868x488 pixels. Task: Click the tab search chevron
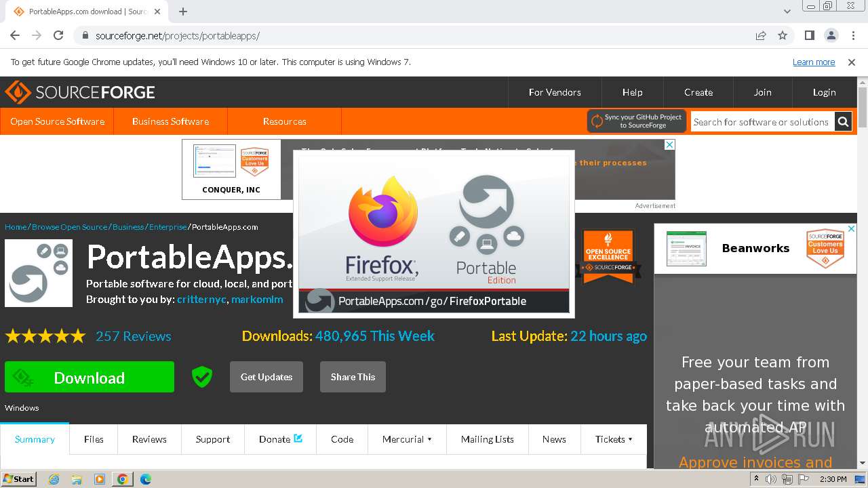[x=787, y=12]
